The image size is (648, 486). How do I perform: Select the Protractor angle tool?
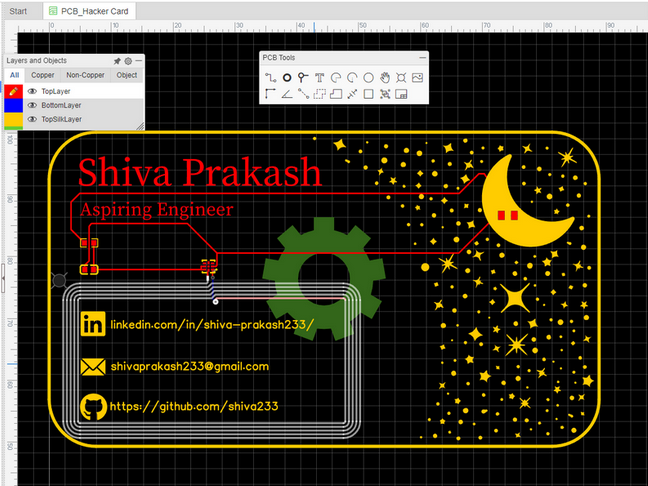[x=287, y=94]
